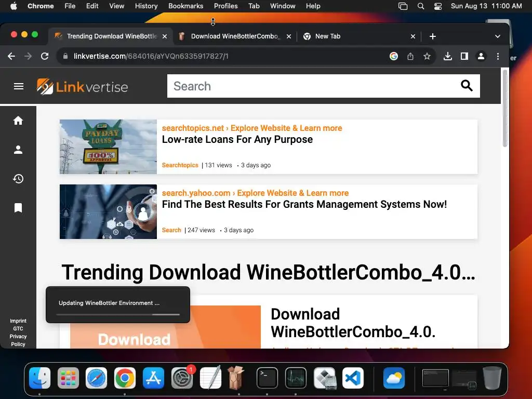Open System Settings from the Dock
The height and width of the screenshot is (399, 532).
[182, 378]
